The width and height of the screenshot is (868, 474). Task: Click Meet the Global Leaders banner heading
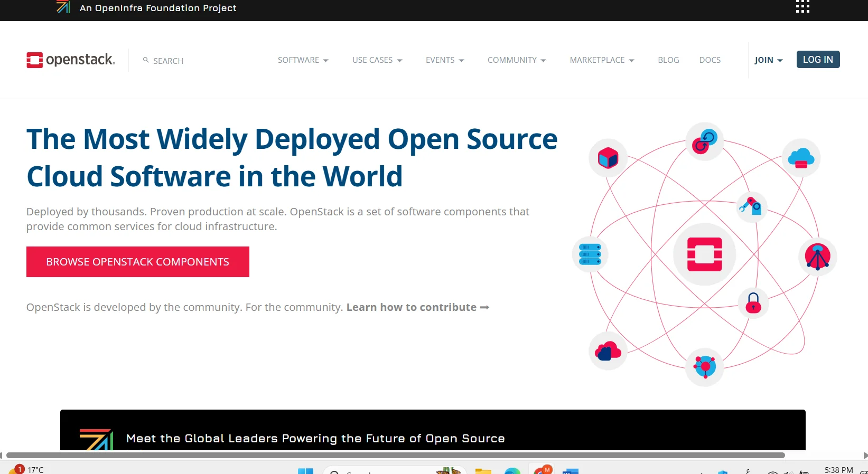tap(315, 439)
